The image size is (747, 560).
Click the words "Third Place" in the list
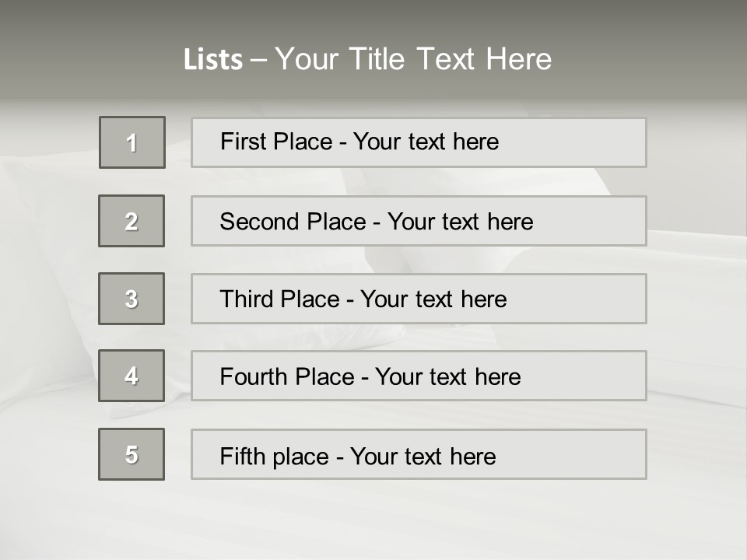point(279,299)
